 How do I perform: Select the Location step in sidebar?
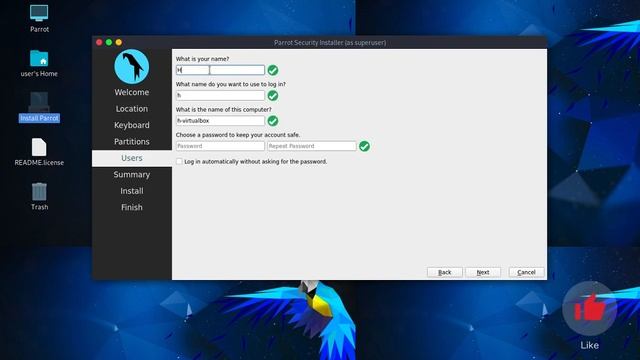(x=131, y=109)
